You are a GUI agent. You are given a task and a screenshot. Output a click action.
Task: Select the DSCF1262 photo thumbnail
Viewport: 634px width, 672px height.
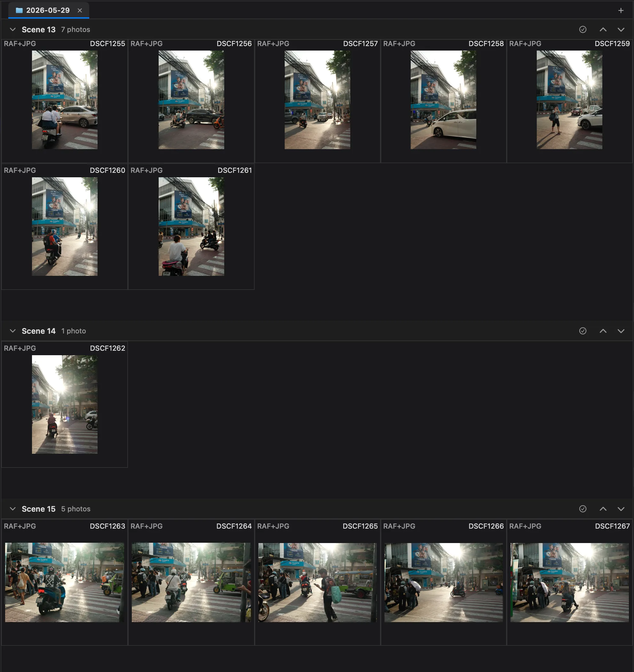[x=65, y=404]
